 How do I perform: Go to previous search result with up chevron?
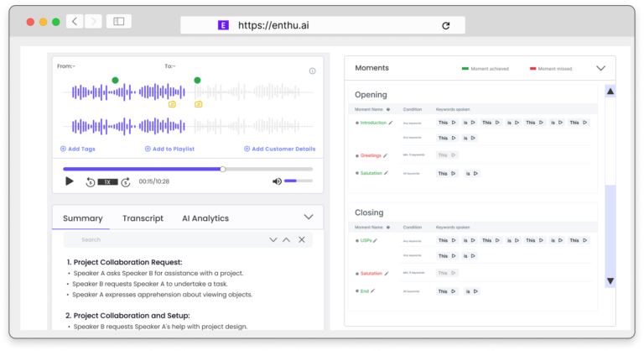tap(286, 239)
